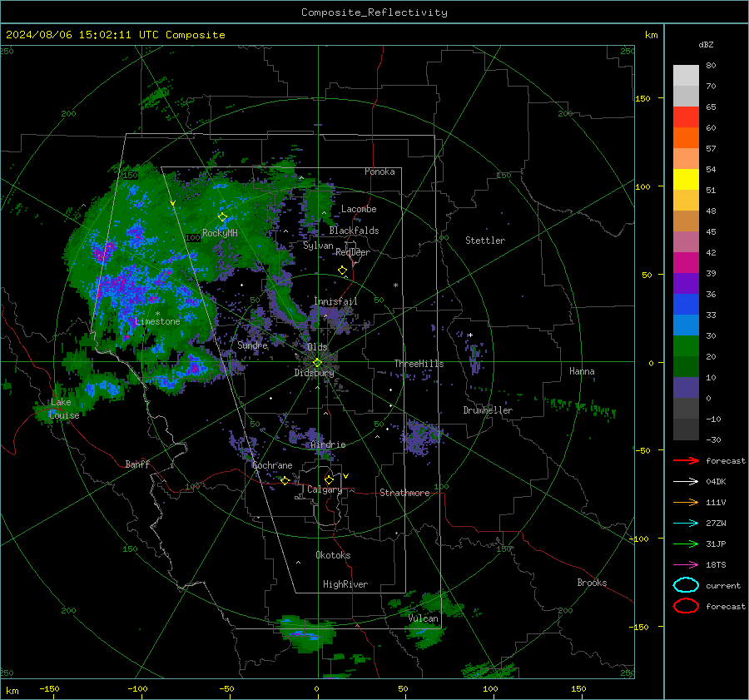Click the ThreeHills label
Viewport: 749px width, 700px height.
(x=419, y=364)
